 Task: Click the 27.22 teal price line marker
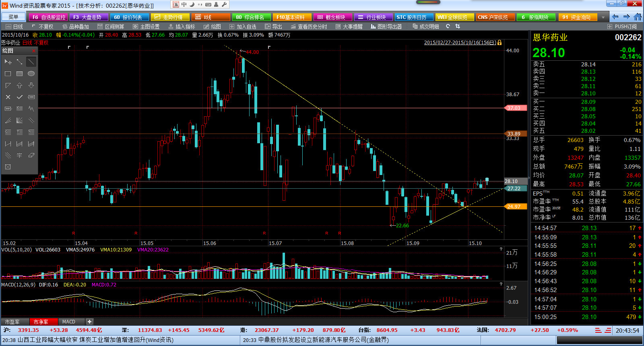click(x=515, y=189)
